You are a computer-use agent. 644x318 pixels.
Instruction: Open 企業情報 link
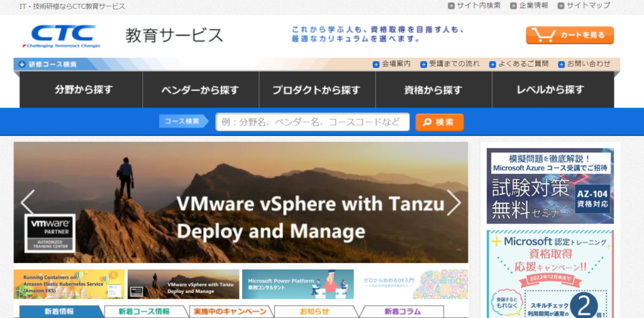click(x=533, y=5)
